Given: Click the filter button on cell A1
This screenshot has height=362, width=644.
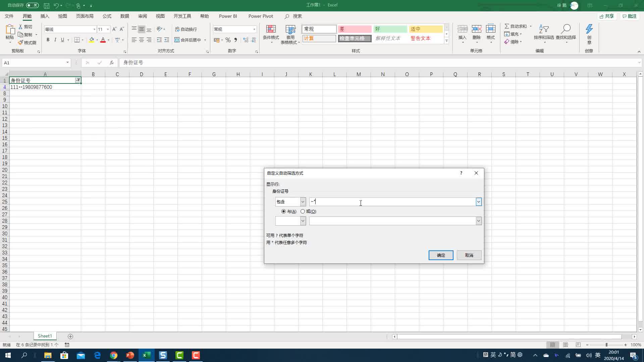Looking at the screenshot, I should pyautogui.click(x=78, y=80).
